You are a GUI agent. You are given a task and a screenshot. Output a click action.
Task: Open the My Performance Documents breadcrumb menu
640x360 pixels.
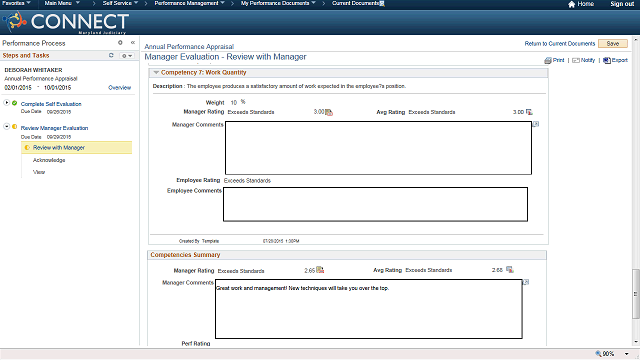tap(278, 3)
